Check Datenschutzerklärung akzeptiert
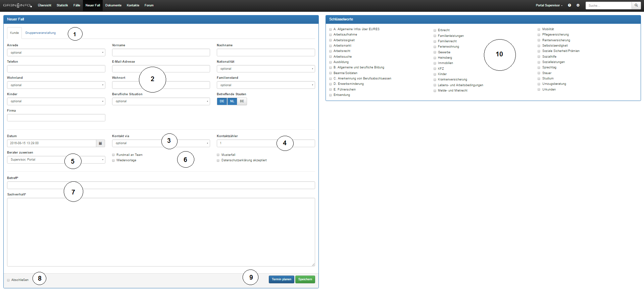This screenshot has height=291, width=644. (x=218, y=161)
